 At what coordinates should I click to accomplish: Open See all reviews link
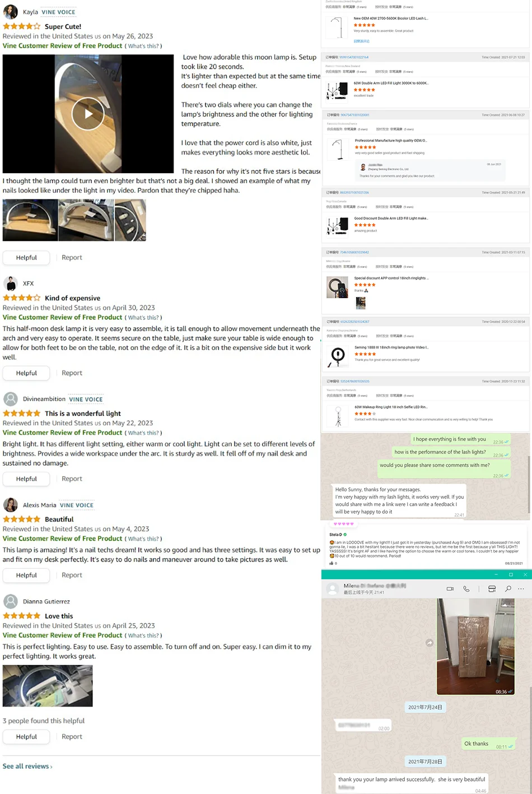pos(27,767)
